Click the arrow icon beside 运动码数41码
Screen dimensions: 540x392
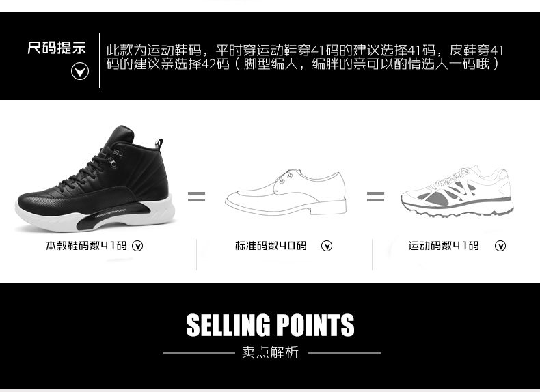500,246
